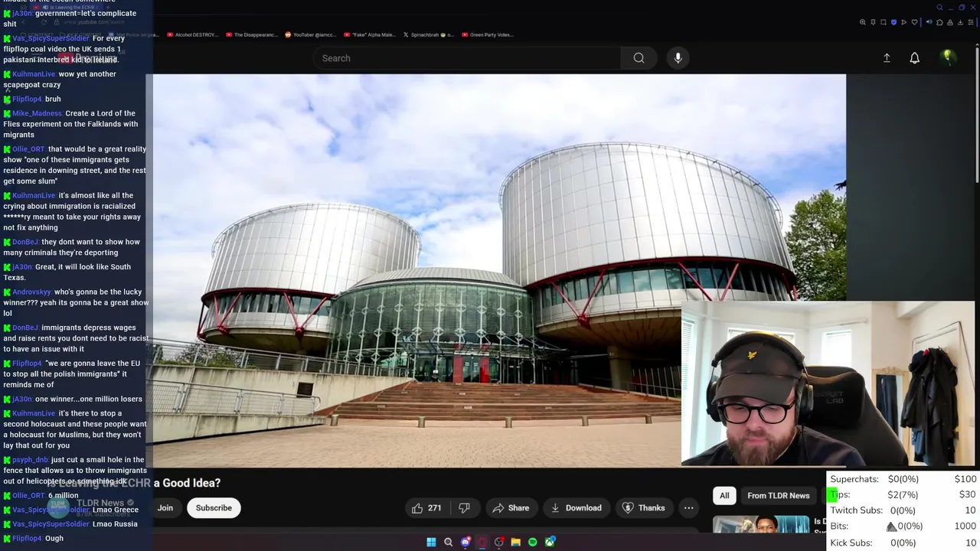
Task: Toggle the blue ad blocker shield
Action: [x=893, y=22]
